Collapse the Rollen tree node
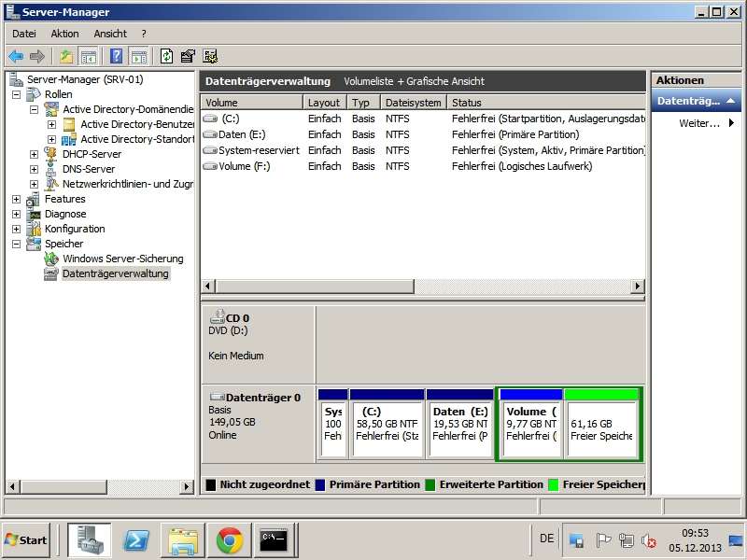 (16, 94)
